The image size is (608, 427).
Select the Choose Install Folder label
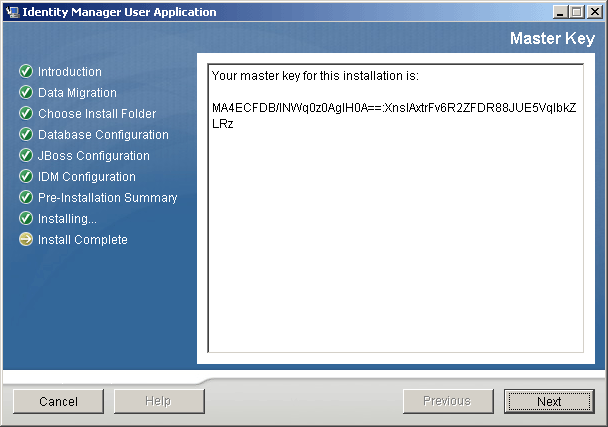[x=97, y=114]
